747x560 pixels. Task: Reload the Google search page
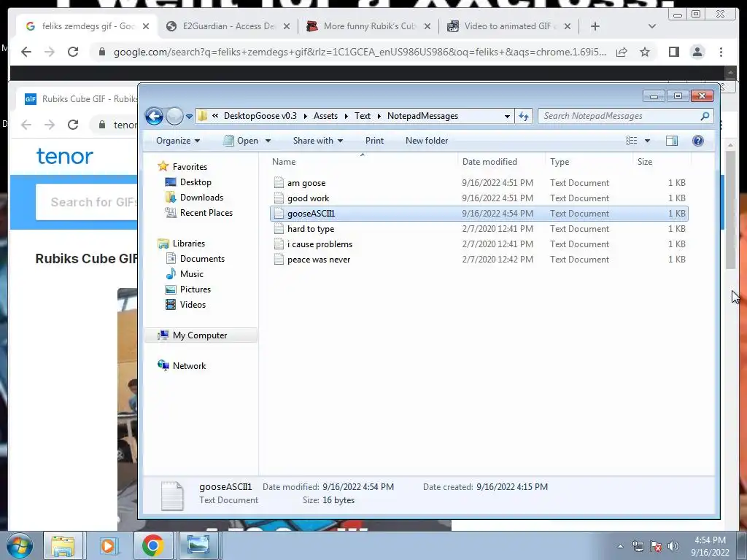pyautogui.click(x=73, y=52)
